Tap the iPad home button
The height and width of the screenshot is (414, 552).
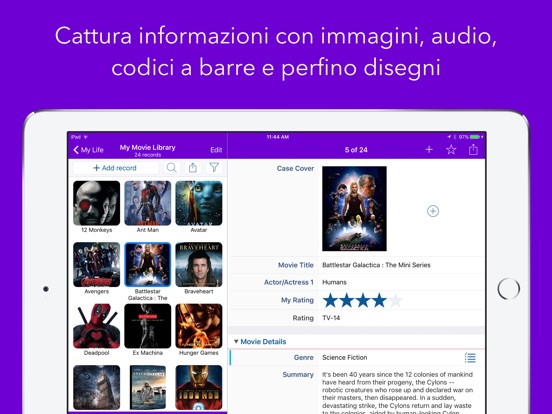(509, 289)
